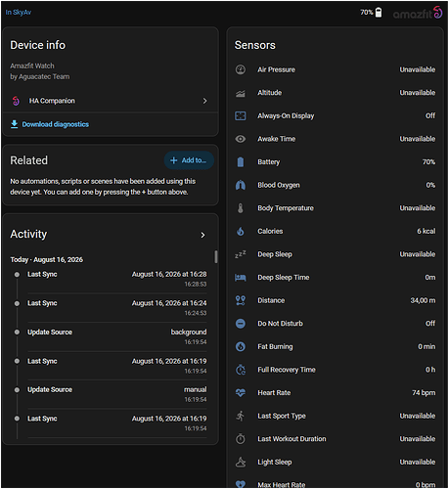Click the Calories flame icon
Image resolution: width=448 pixels, height=489 pixels.
coord(241,231)
